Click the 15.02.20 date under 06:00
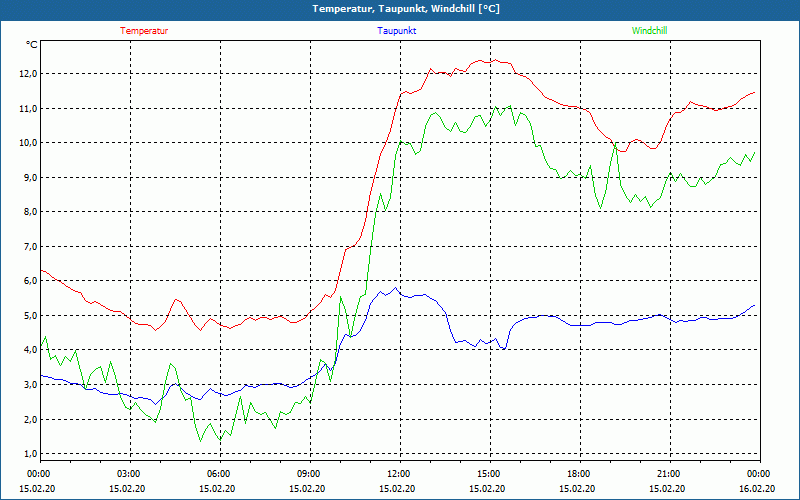 pyautogui.click(x=217, y=488)
